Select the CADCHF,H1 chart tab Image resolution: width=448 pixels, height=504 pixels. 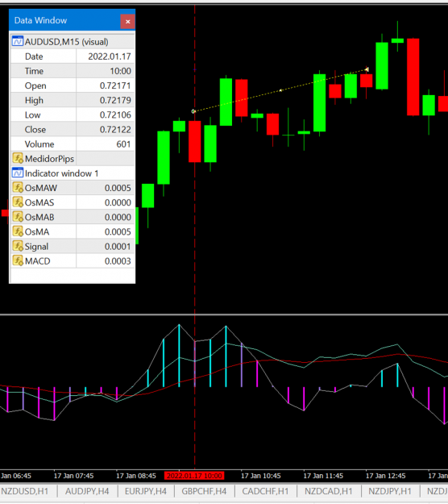[x=265, y=491]
